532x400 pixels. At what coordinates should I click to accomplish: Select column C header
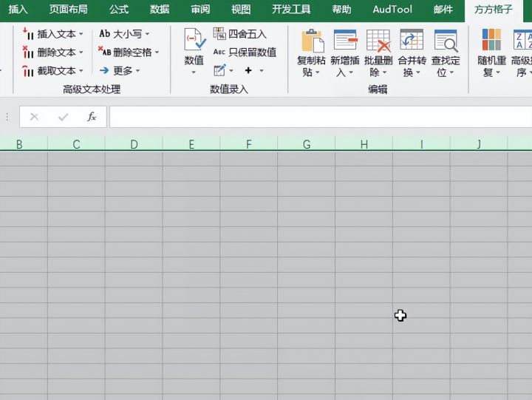tap(76, 144)
